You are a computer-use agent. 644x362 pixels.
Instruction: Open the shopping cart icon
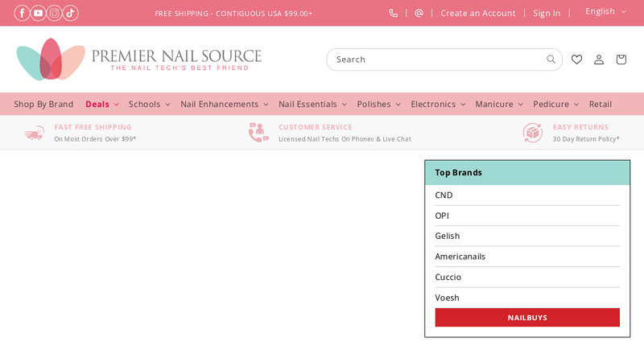[x=621, y=60]
